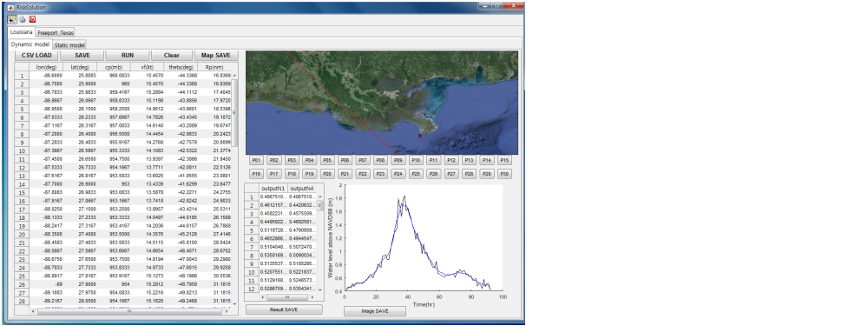Viewport: 868px width, 326px height.
Task: Click the output table horizontal scrollbar
Action: coord(284,296)
